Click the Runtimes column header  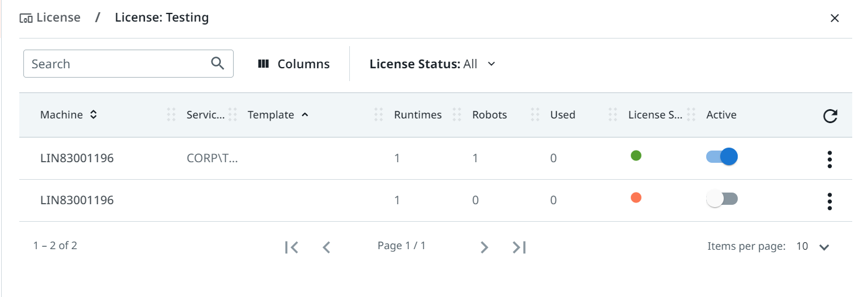click(x=418, y=115)
